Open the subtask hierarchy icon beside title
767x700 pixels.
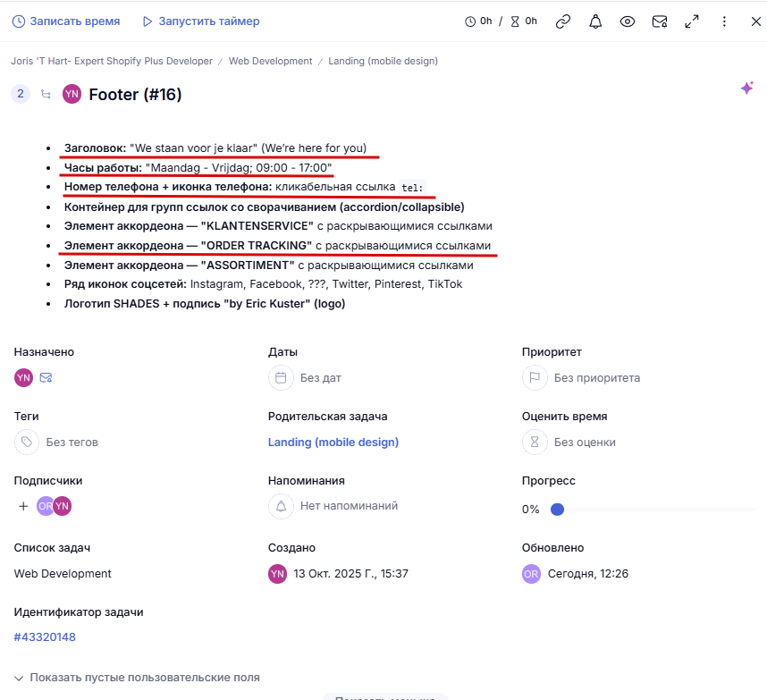[x=46, y=94]
